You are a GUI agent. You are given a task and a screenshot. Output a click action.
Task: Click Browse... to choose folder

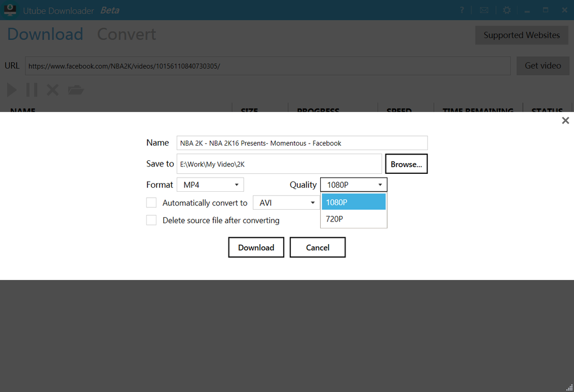406,164
